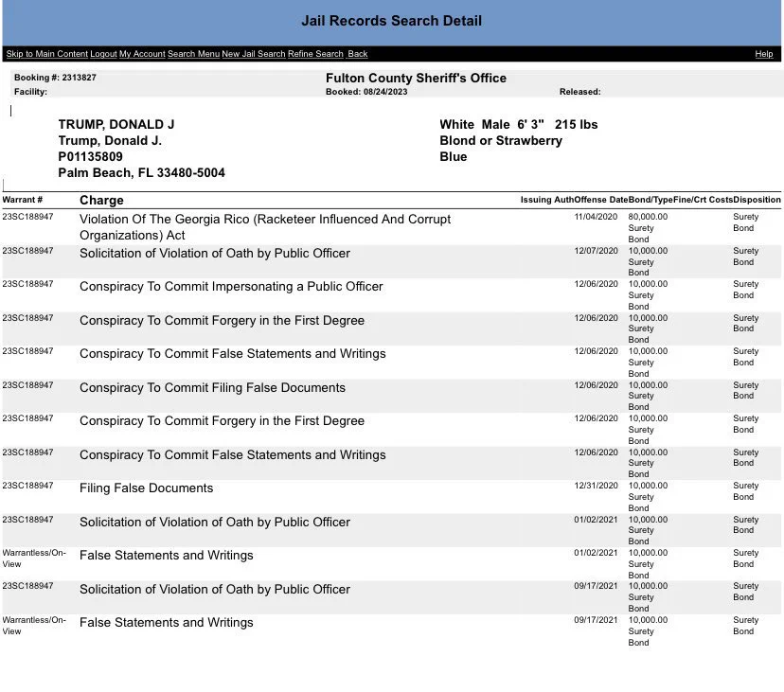Click the Refine Search link
The image size is (784, 692).
point(315,54)
